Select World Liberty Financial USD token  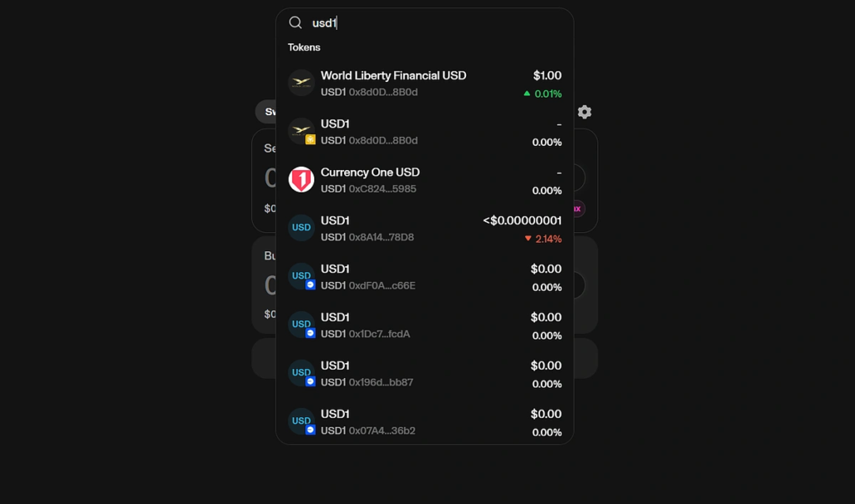pyautogui.click(x=425, y=83)
